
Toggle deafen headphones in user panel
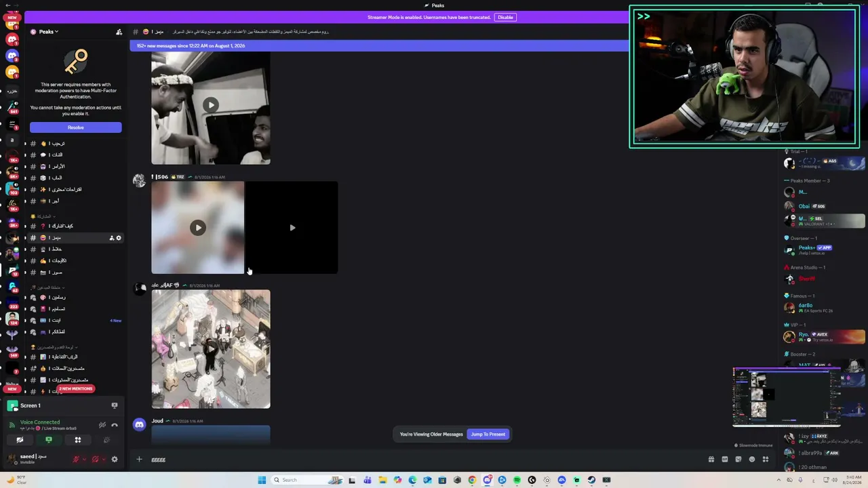coord(95,459)
